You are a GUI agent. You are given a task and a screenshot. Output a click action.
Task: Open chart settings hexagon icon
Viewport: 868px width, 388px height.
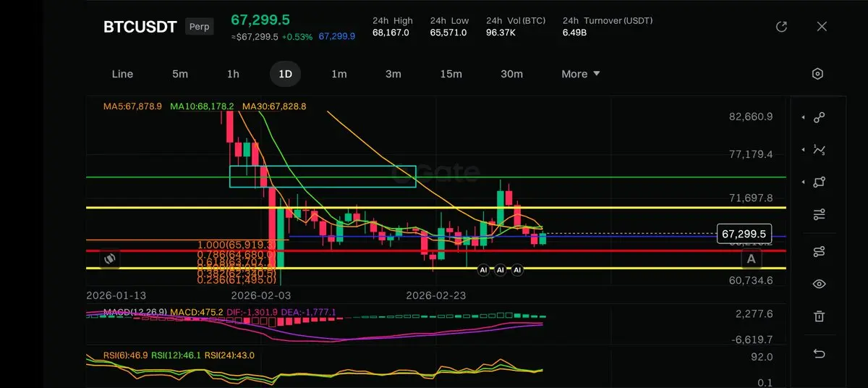click(x=817, y=74)
